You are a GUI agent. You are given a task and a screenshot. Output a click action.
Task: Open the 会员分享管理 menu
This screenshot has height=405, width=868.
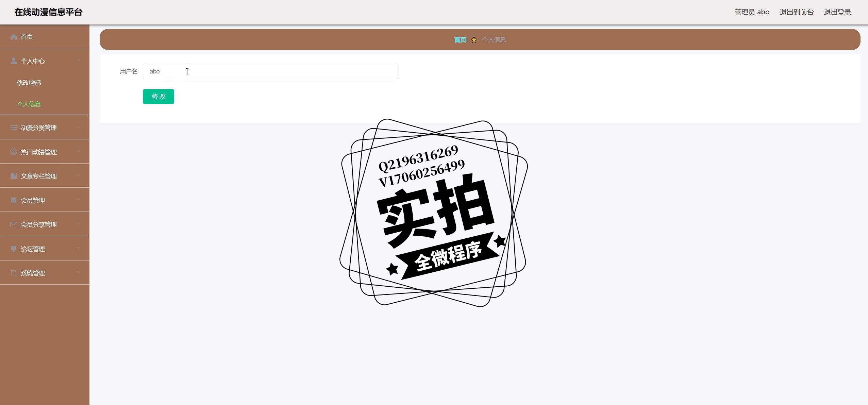point(45,224)
